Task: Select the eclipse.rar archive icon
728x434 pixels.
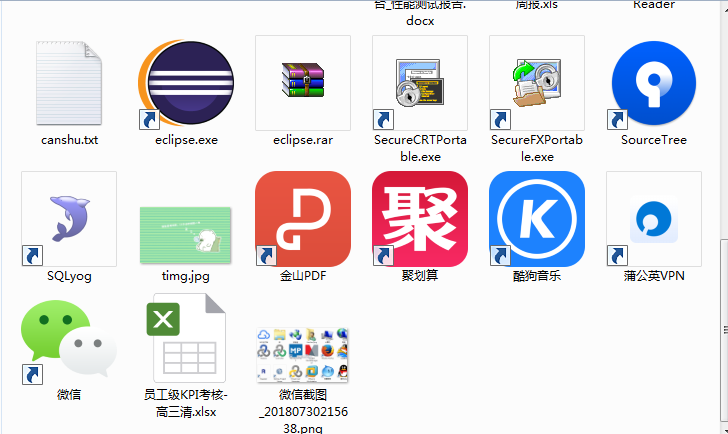Action: [x=303, y=83]
